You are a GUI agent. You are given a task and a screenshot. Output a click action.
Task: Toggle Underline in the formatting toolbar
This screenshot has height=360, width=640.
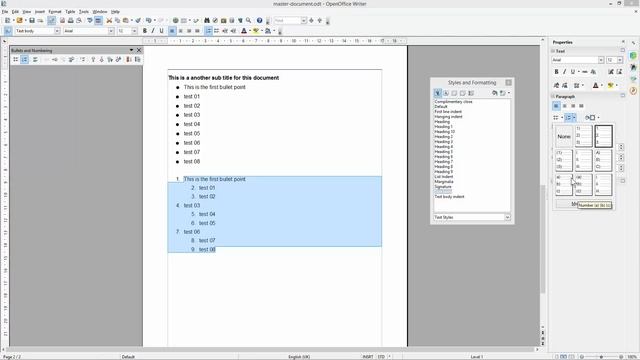point(162,31)
